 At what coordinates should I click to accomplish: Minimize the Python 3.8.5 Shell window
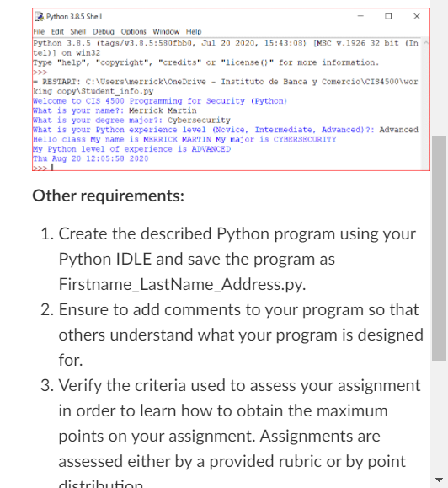pyautogui.click(x=360, y=16)
